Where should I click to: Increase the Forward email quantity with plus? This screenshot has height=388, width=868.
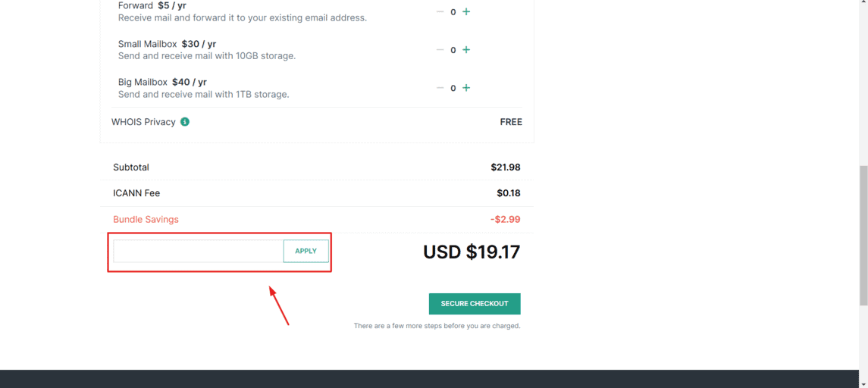click(466, 11)
